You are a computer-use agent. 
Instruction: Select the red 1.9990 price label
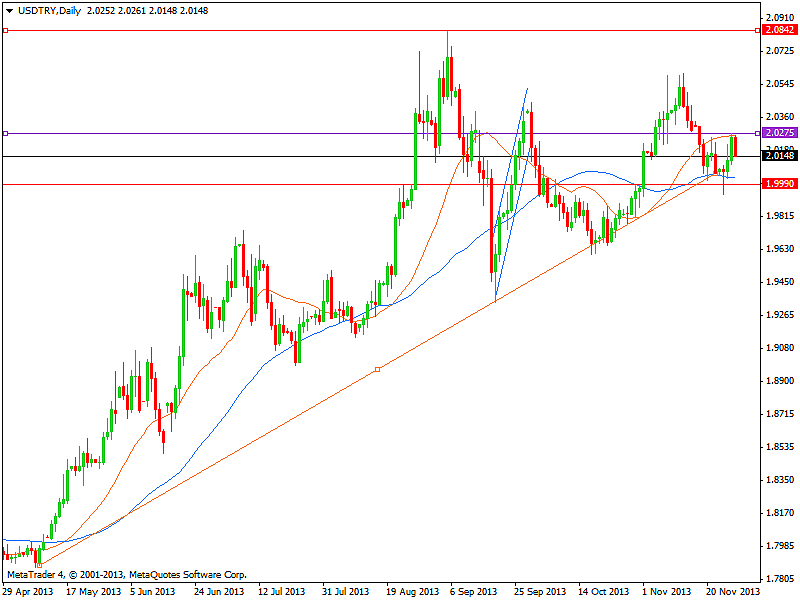point(780,184)
